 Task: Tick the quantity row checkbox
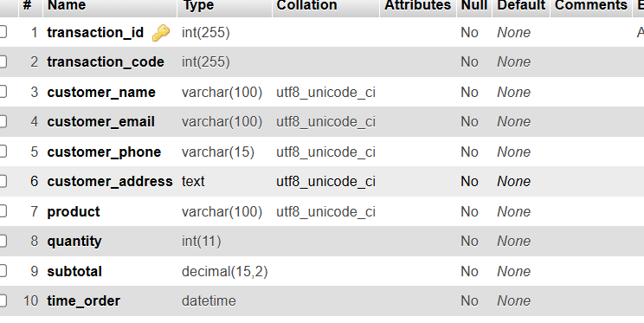pos(3,241)
